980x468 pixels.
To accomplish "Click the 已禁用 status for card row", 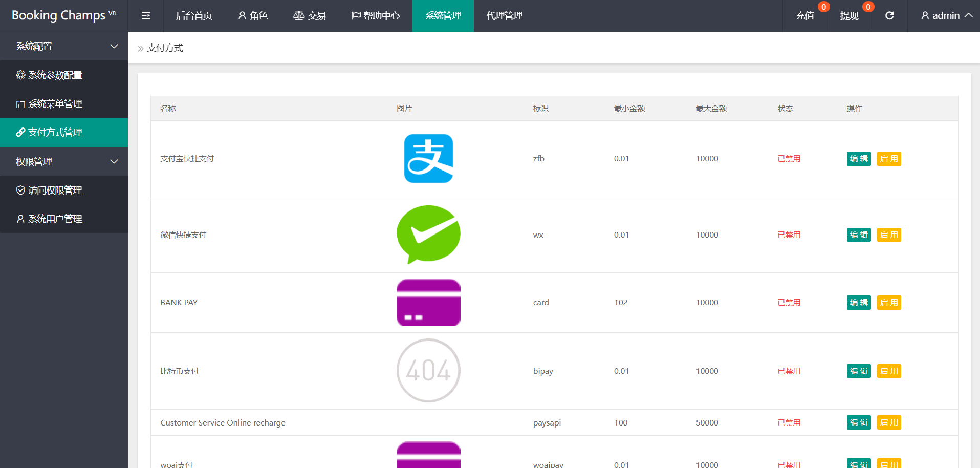I will coord(789,303).
